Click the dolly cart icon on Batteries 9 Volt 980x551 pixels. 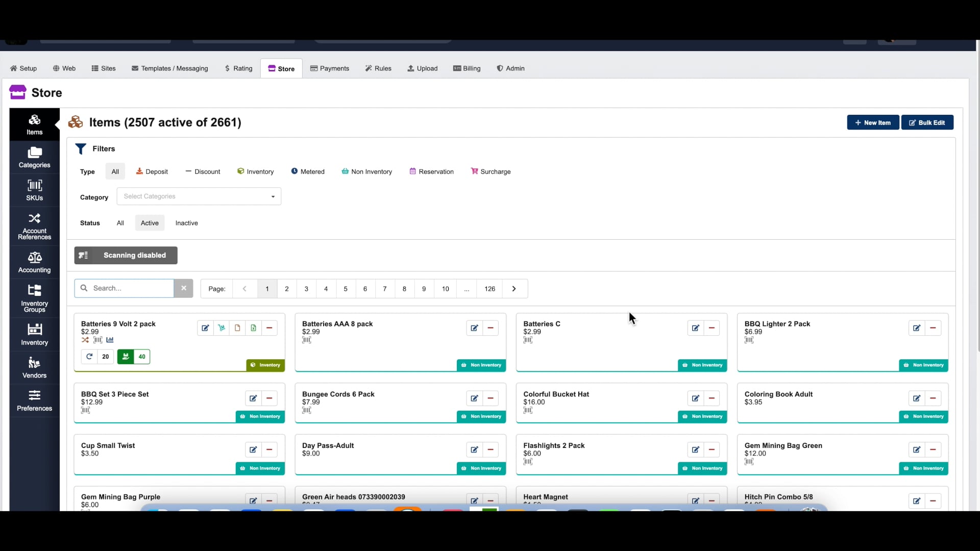222,328
